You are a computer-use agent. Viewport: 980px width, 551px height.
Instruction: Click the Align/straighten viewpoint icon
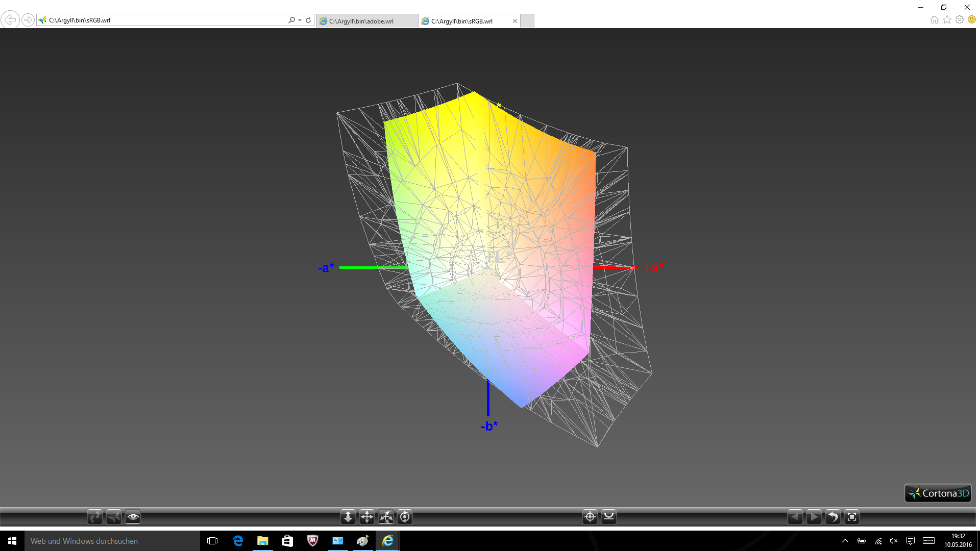click(609, 517)
